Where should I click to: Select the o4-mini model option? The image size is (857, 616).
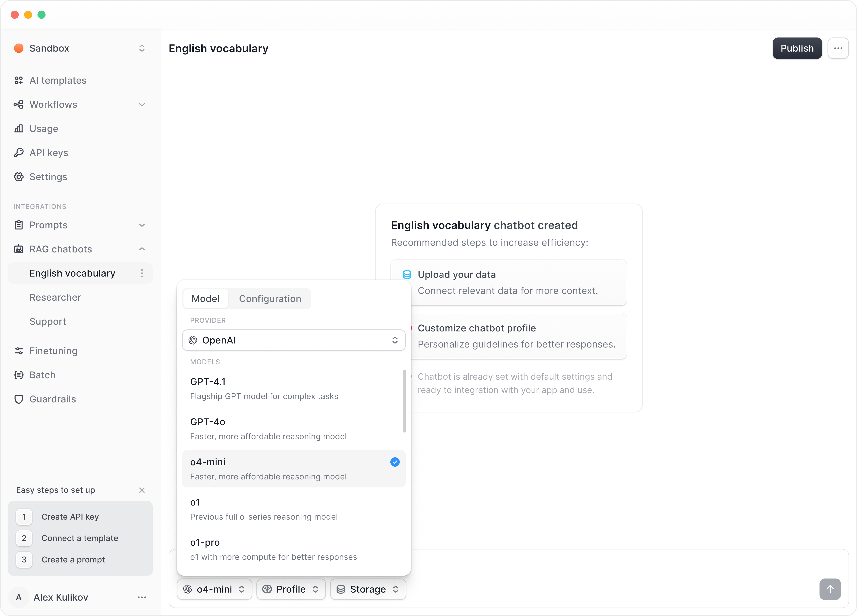point(293,469)
